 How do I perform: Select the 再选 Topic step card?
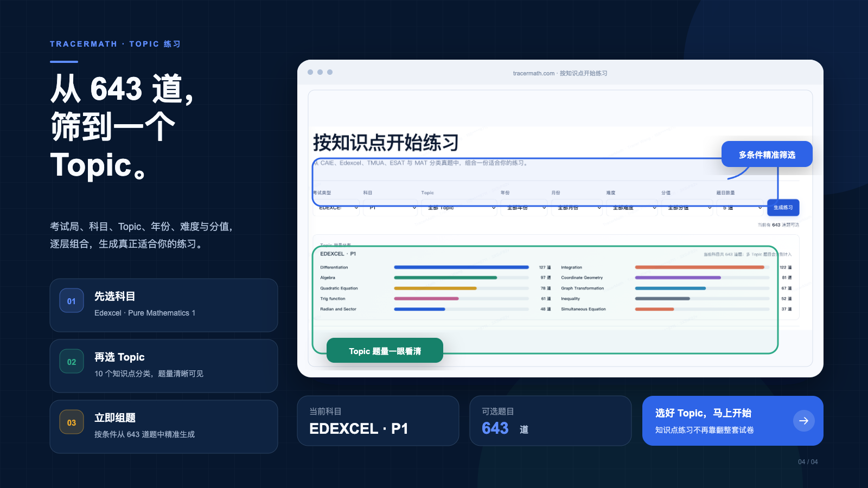tap(164, 366)
